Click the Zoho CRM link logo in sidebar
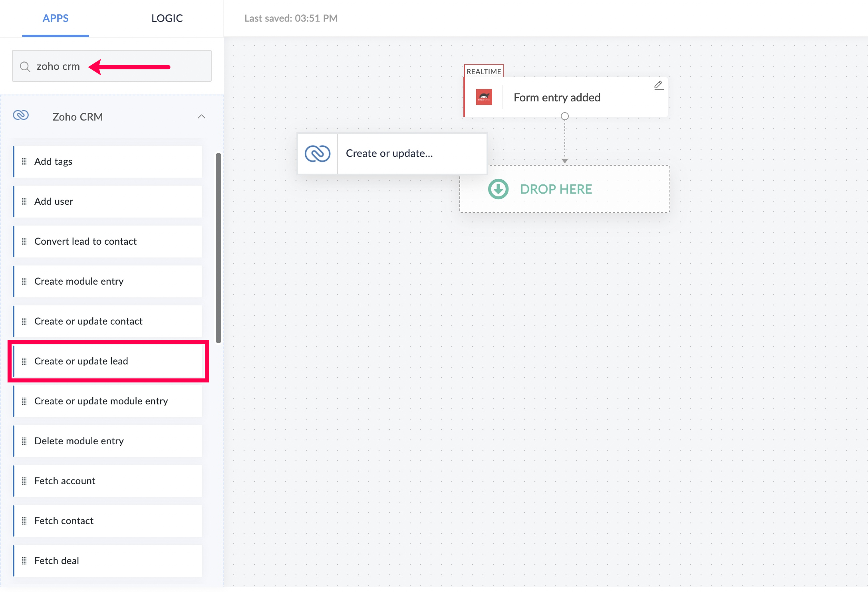Image resolution: width=868 pixels, height=592 pixels. 21,115
